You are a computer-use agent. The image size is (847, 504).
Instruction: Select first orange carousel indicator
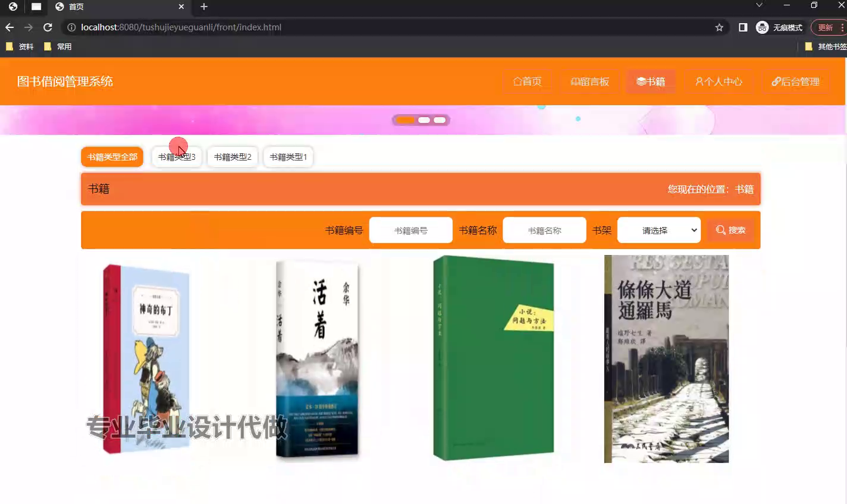[405, 120]
